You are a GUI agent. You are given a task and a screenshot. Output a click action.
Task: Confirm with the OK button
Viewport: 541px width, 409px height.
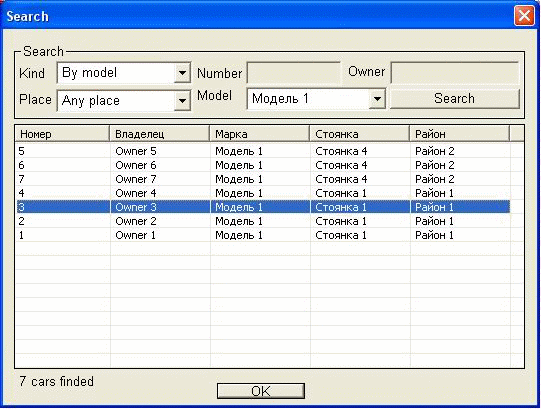[x=261, y=391]
